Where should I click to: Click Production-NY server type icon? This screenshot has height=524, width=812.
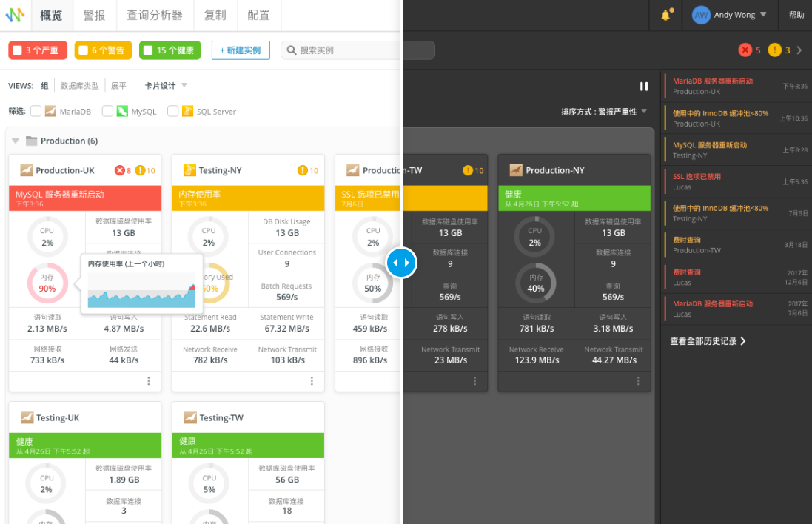tap(516, 169)
